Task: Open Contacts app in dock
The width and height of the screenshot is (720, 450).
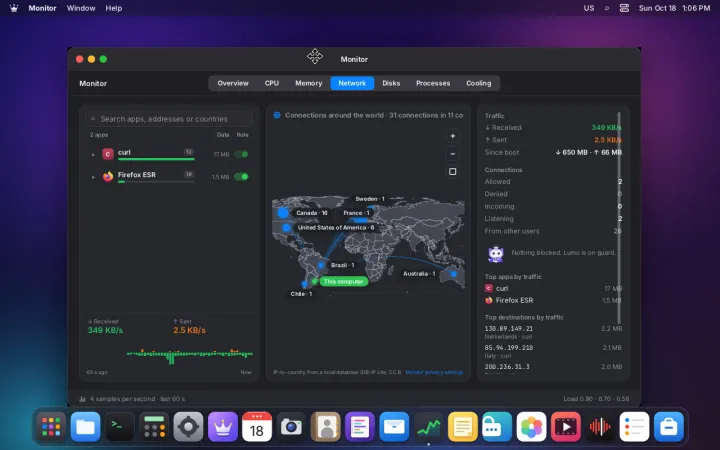Action: click(x=326, y=427)
